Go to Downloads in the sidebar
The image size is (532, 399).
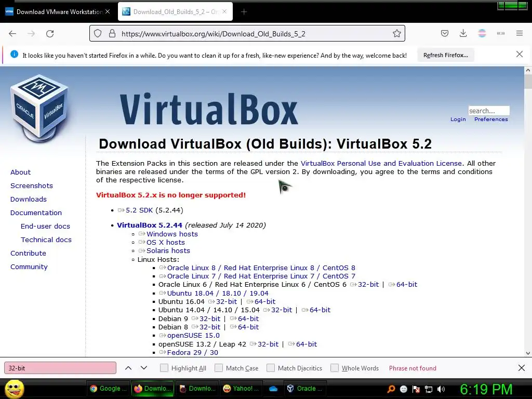[29, 199]
